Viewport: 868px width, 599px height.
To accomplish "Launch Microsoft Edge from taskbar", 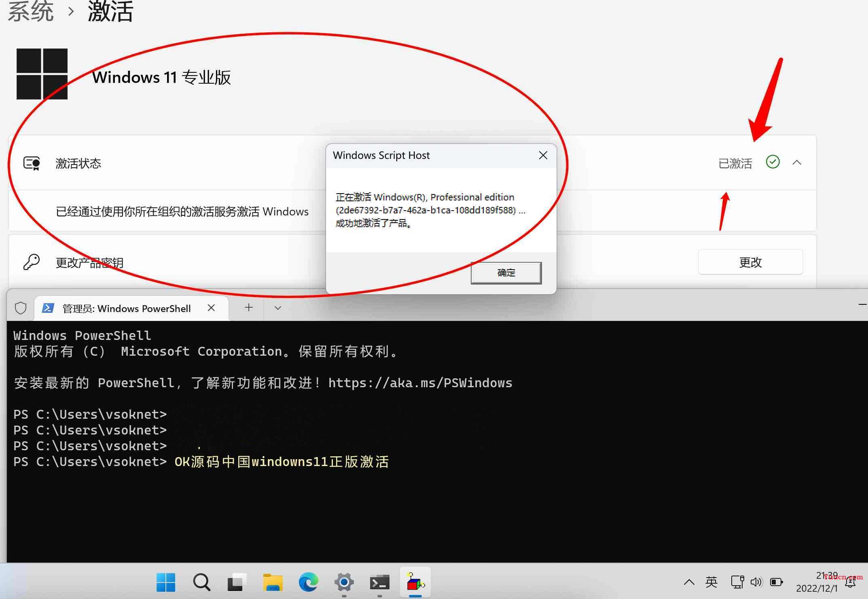I will [x=308, y=582].
